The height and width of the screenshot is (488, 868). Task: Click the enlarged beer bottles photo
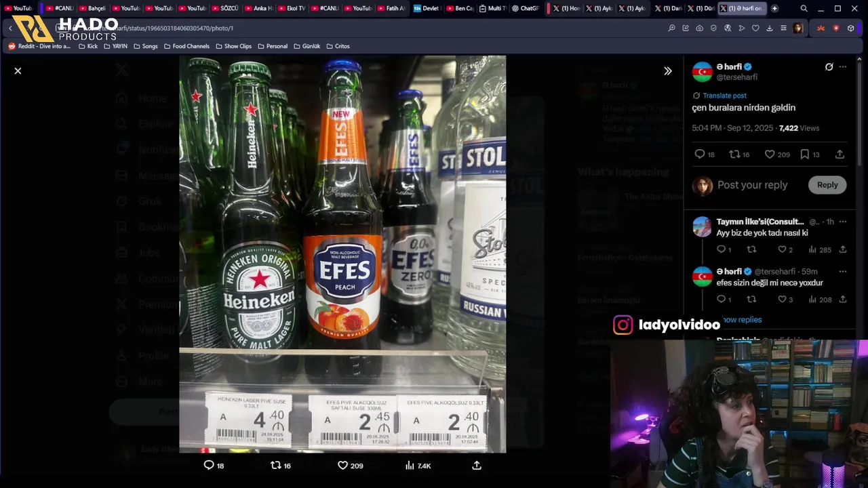click(x=342, y=254)
